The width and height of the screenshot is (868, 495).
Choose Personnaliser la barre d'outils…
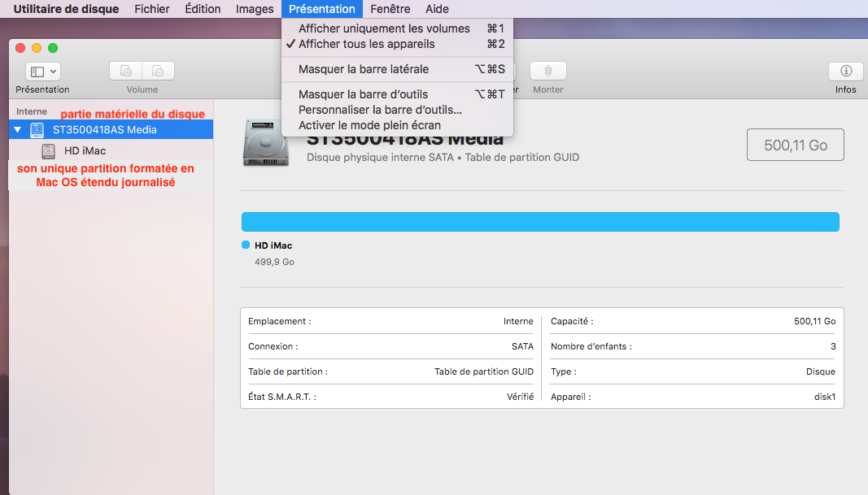click(x=380, y=110)
